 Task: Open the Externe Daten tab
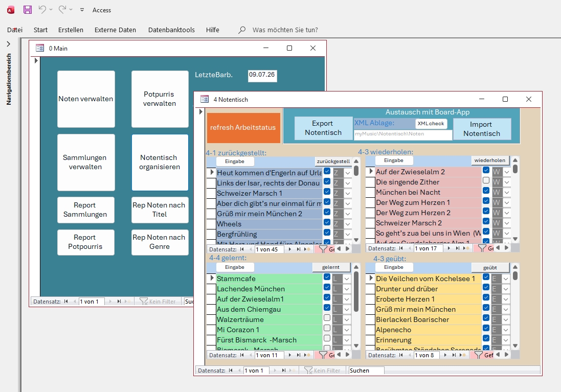coord(115,30)
